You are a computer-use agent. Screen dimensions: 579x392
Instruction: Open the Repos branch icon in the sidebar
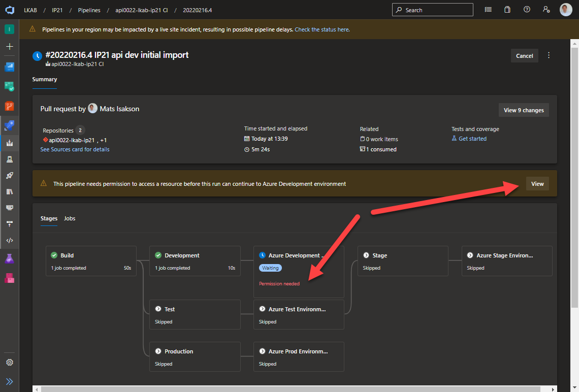9,106
